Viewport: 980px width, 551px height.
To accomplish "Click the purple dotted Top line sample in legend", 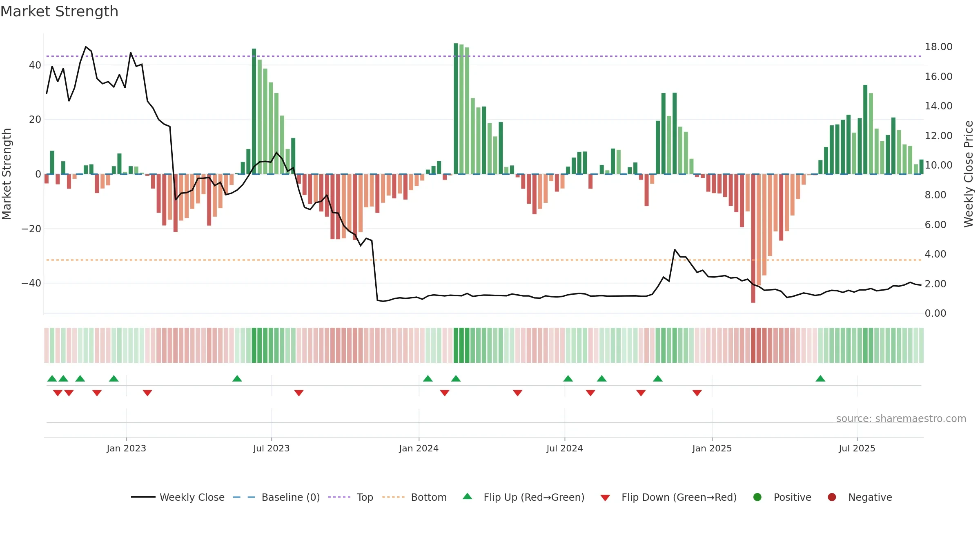I will tap(339, 497).
